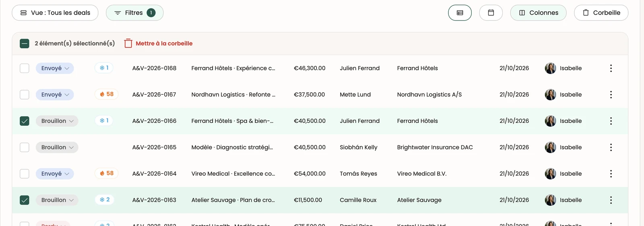Uncheck the checkbox for deal A&V-2026-0166
Screen dimensions: 644x226
pyautogui.click(x=25, y=121)
